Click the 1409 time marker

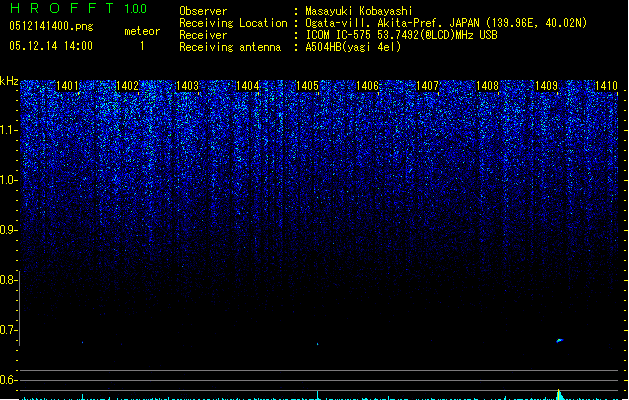547,85
